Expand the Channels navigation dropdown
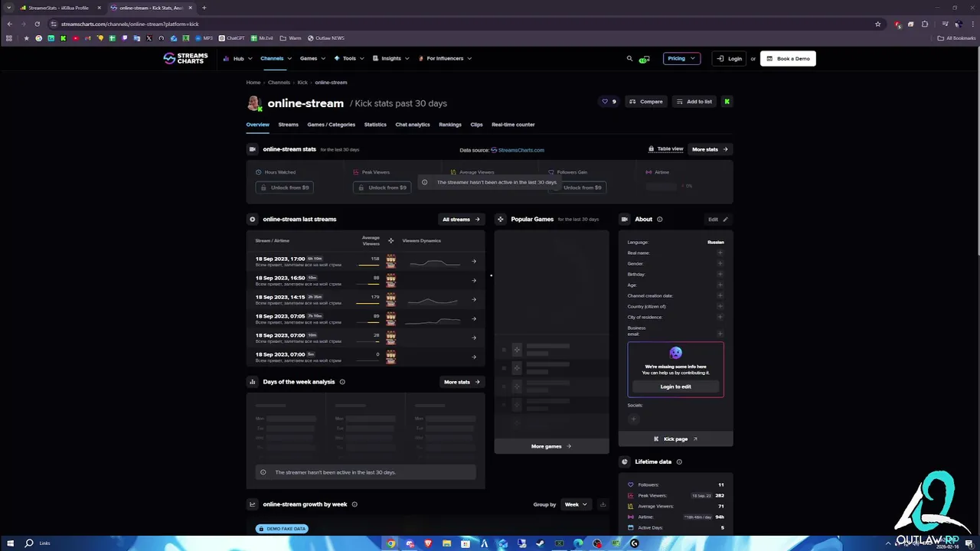Viewport: 980px width, 551px height. coord(275,58)
